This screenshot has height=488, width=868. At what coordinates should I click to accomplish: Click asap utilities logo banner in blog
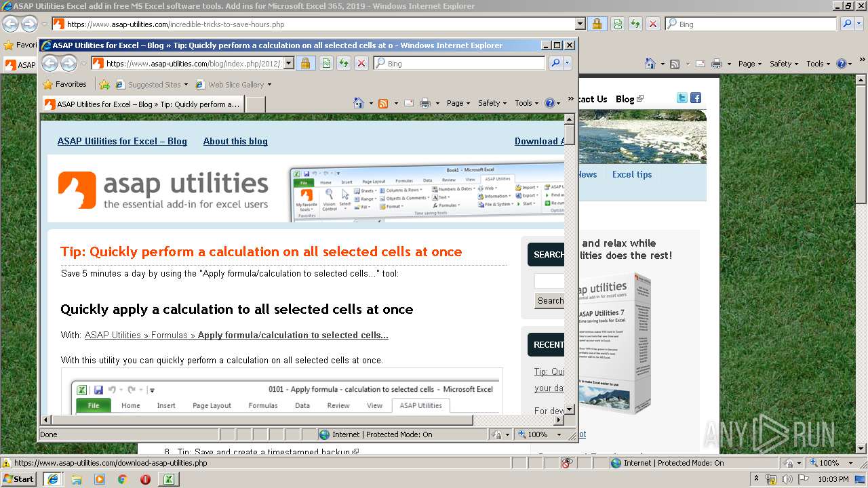(x=163, y=189)
